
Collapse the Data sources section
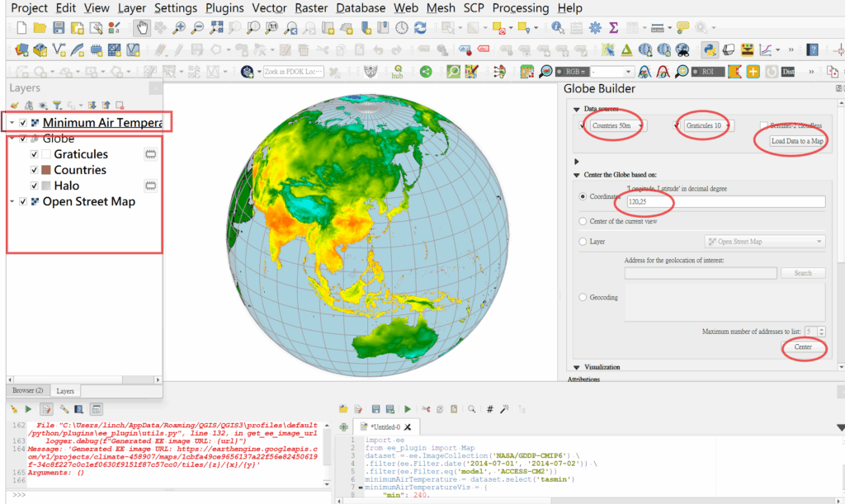(575, 109)
